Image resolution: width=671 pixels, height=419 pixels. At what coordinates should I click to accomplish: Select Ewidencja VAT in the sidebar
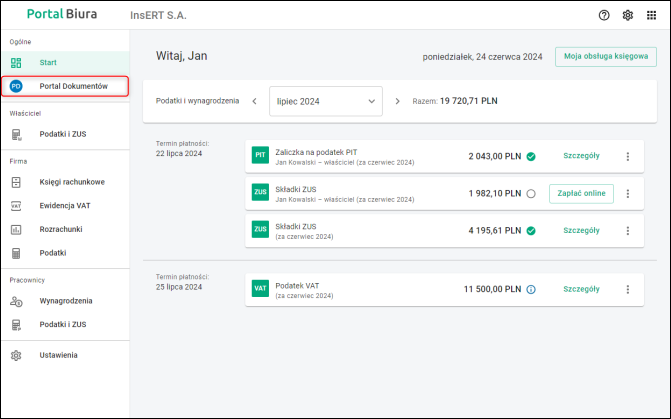[65, 206]
